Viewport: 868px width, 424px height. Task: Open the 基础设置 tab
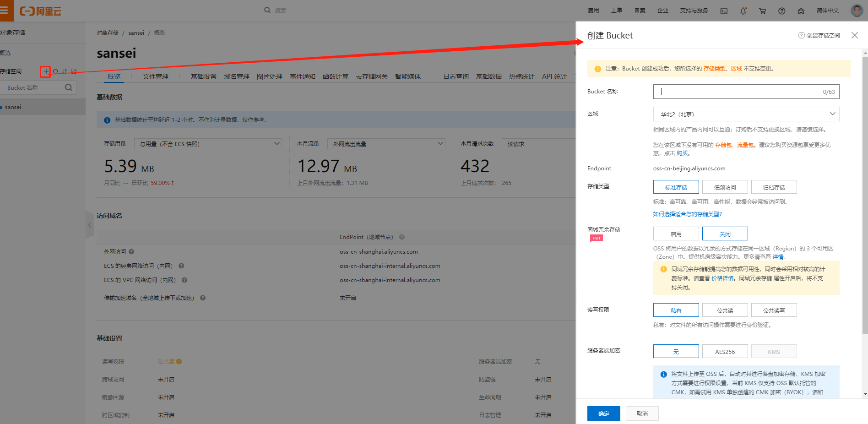click(x=204, y=76)
